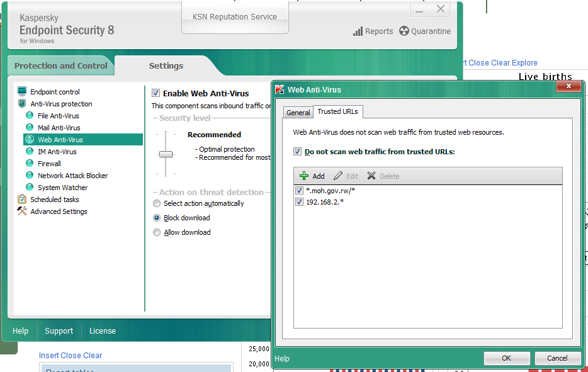
Task: Select Anti-Virus protection in settings tree
Action: tap(62, 103)
